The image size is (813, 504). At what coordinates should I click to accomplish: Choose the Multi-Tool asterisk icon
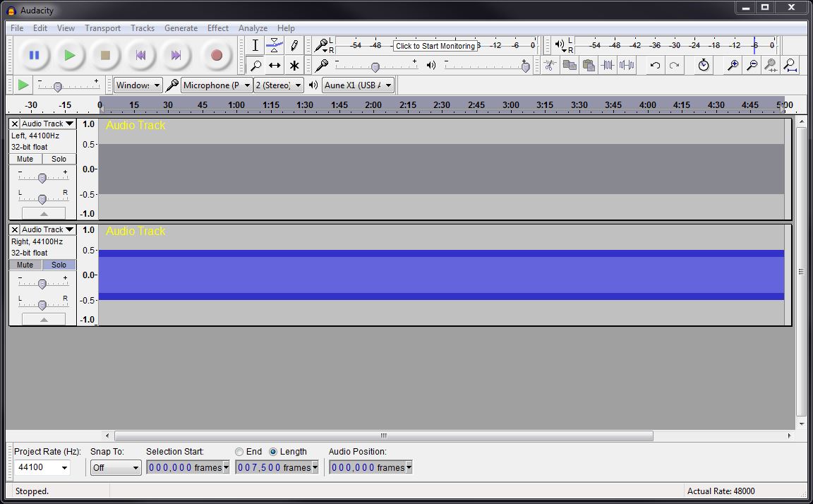(294, 66)
